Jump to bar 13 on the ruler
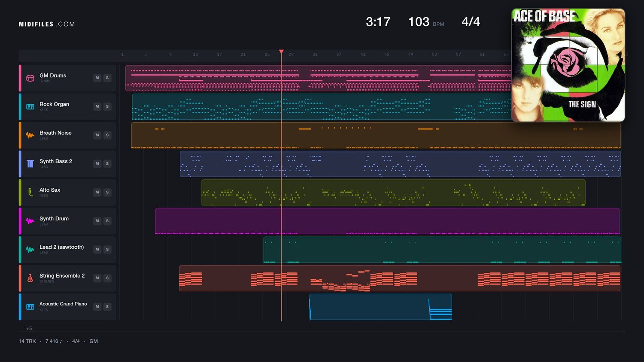Screen dimensions: 644x362 click(x=195, y=54)
